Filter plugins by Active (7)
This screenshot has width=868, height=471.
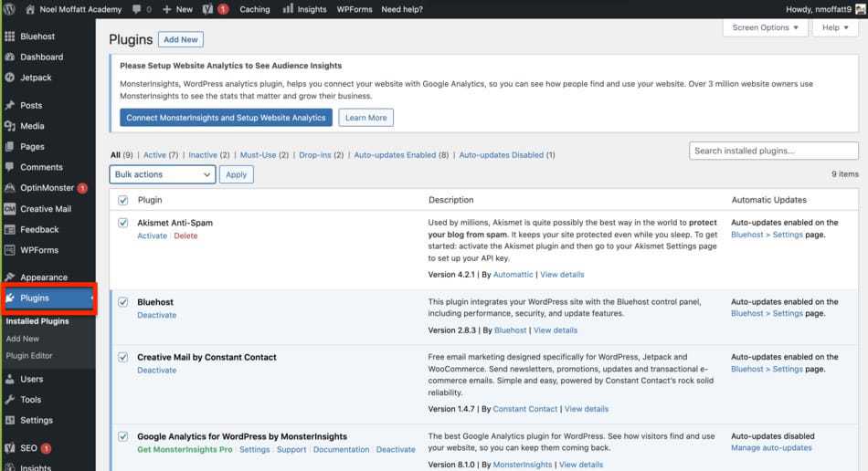(161, 155)
